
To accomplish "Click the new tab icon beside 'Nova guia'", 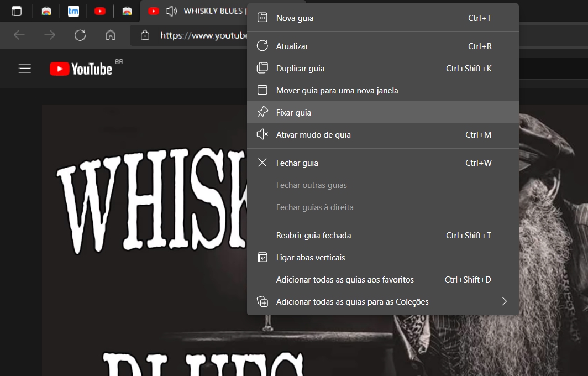I will point(262,18).
